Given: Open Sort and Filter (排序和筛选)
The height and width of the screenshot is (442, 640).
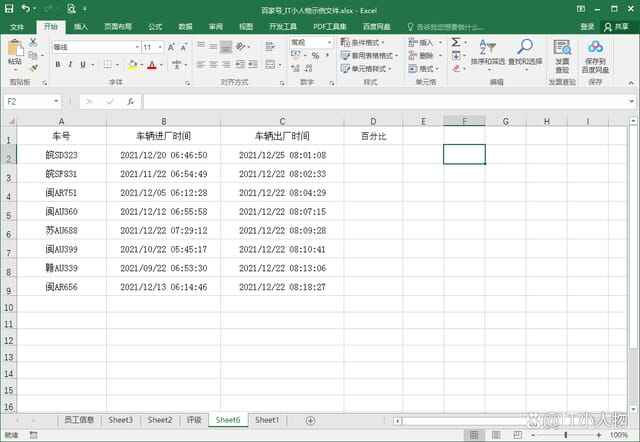Looking at the screenshot, I should (x=487, y=56).
